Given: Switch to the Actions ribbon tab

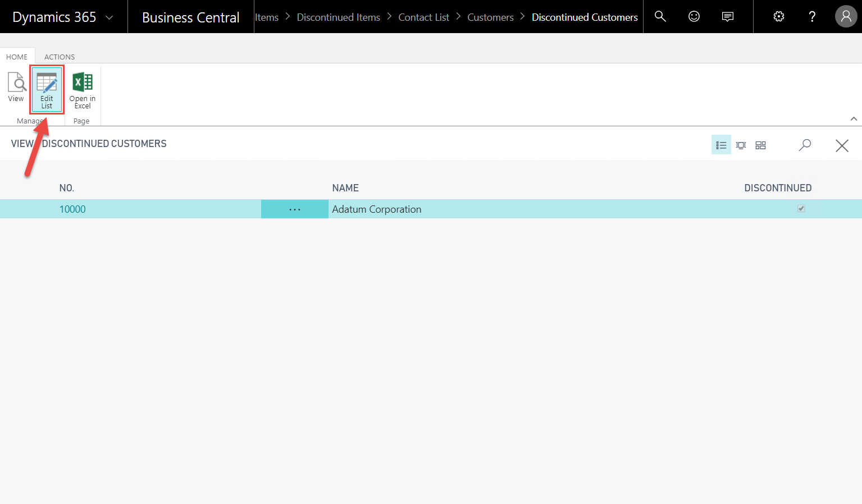Looking at the screenshot, I should (60, 57).
